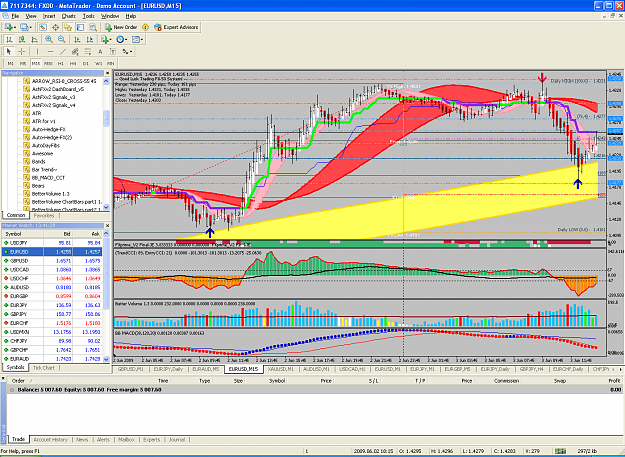This screenshot has height=457, width=625.
Task: Zoom out of the chart
Action: pyautogui.click(x=61, y=39)
